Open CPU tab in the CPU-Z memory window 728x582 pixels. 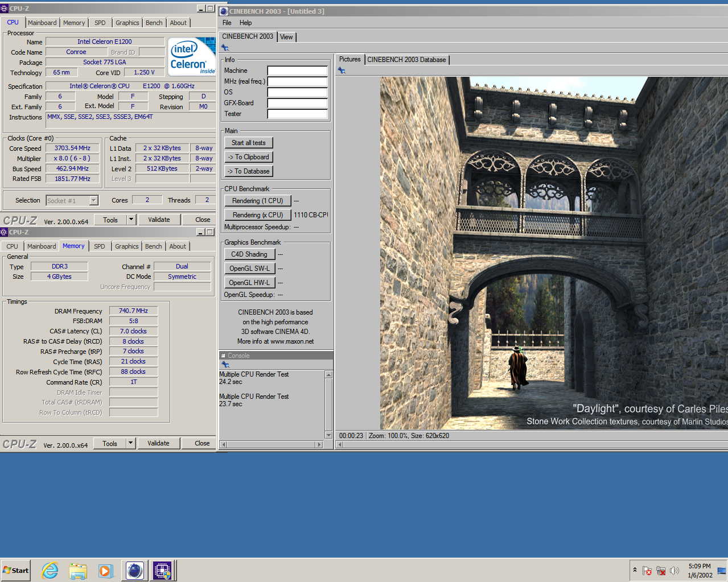pos(13,246)
